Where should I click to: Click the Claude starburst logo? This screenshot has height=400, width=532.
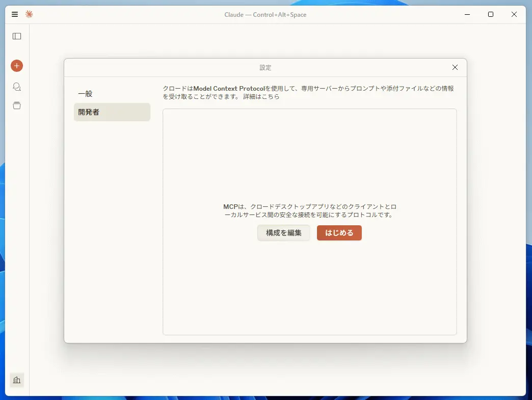(x=29, y=14)
